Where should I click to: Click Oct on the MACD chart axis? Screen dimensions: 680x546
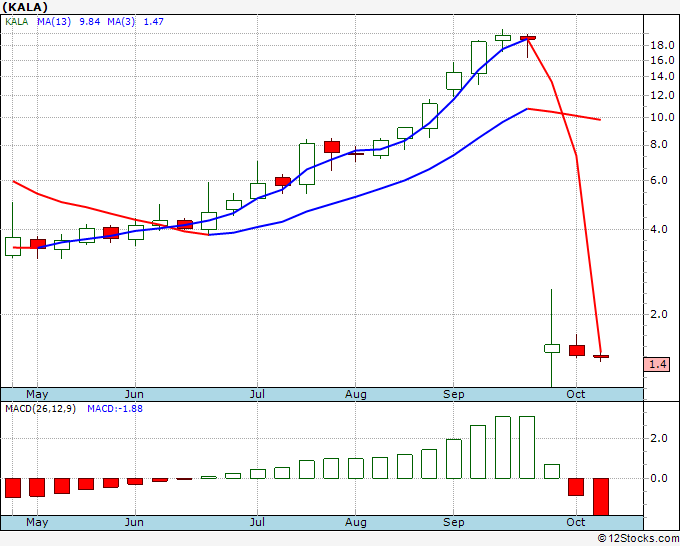pos(576,523)
